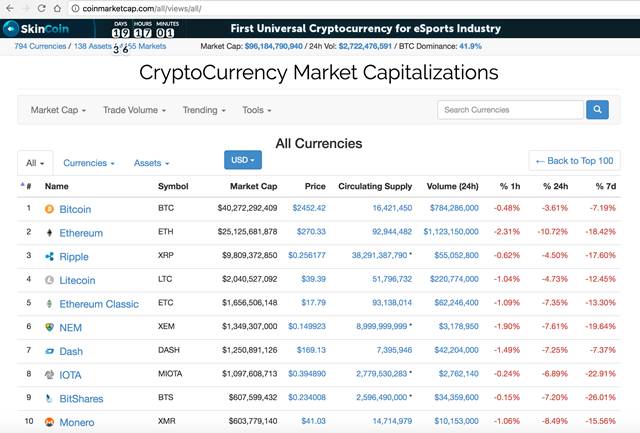This screenshot has height=433, width=640.
Task: Reload the page with browser refresh icon
Action: pyautogui.click(x=41, y=8)
